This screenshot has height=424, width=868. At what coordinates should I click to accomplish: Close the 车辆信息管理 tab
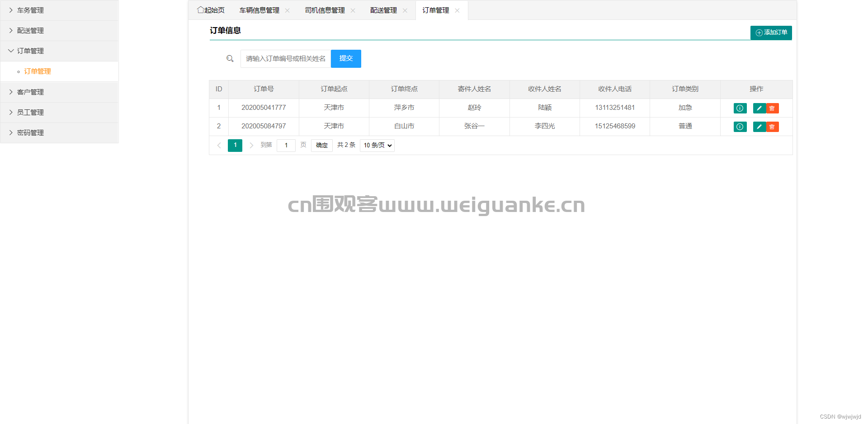[x=288, y=10]
